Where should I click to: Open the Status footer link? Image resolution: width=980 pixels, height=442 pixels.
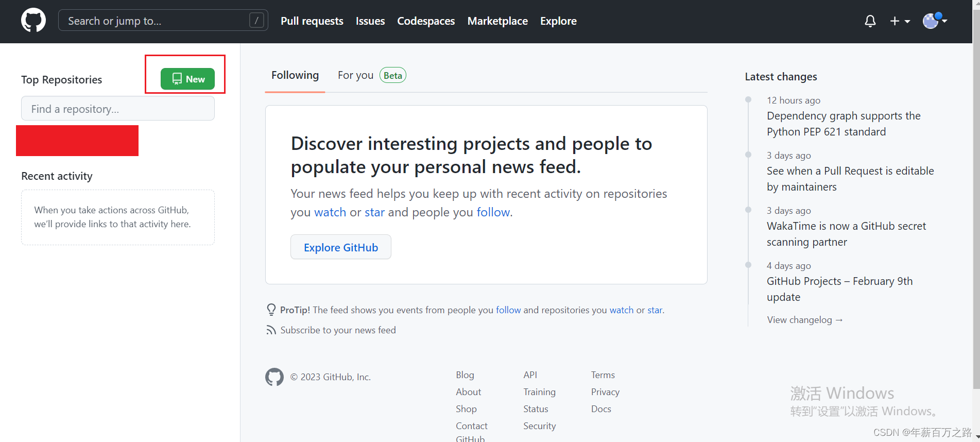pos(536,409)
